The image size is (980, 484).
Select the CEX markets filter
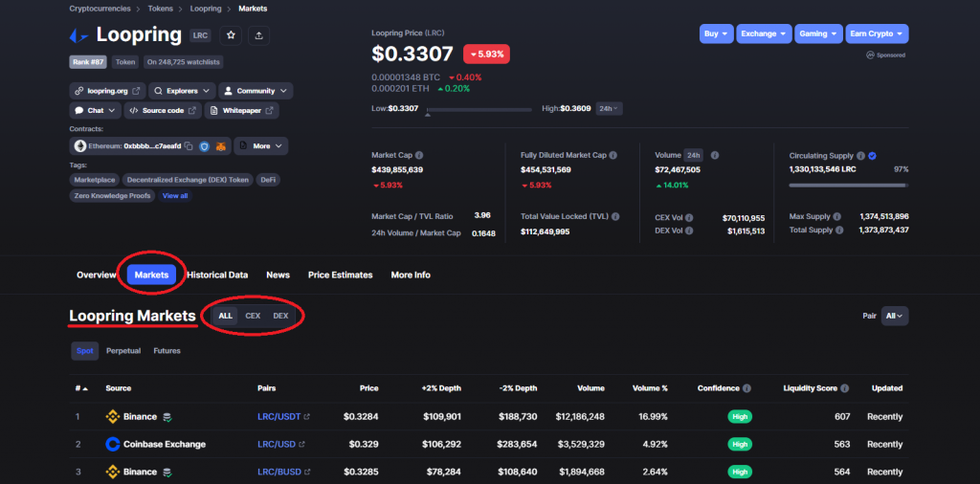[253, 316]
